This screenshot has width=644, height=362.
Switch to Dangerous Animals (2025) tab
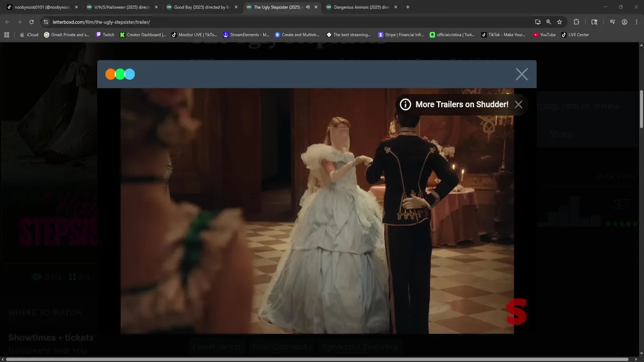point(358,7)
